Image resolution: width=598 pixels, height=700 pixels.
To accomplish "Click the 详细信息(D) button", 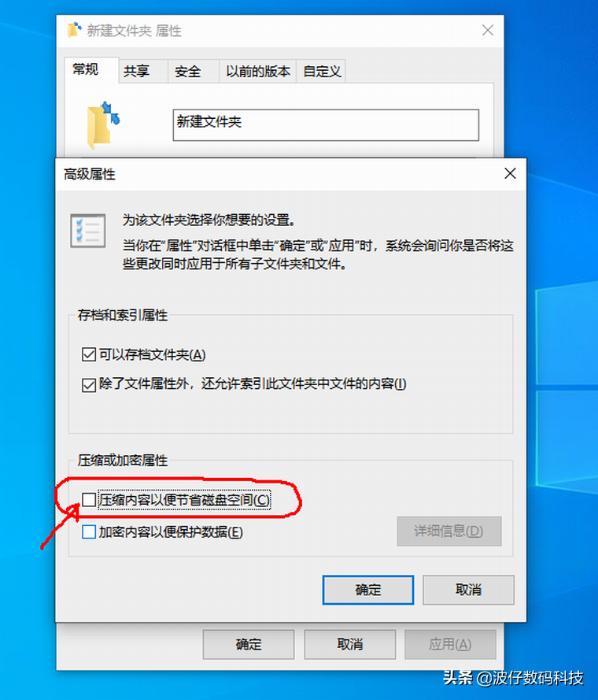I will (x=449, y=531).
